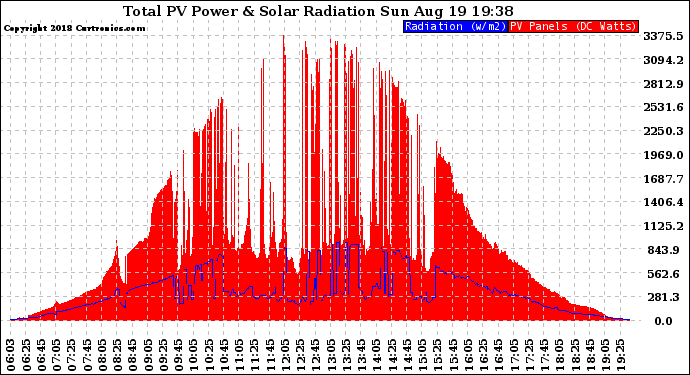Click the x-axis time label 17:05
Image resolution: width=690 pixels, height=375 pixels.
(x=514, y=355)
